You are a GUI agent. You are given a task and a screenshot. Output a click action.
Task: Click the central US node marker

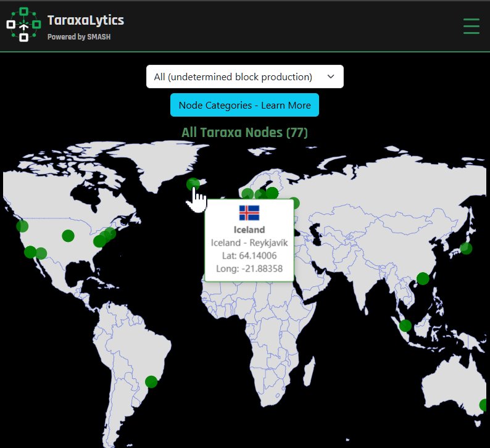coord(68,236)
